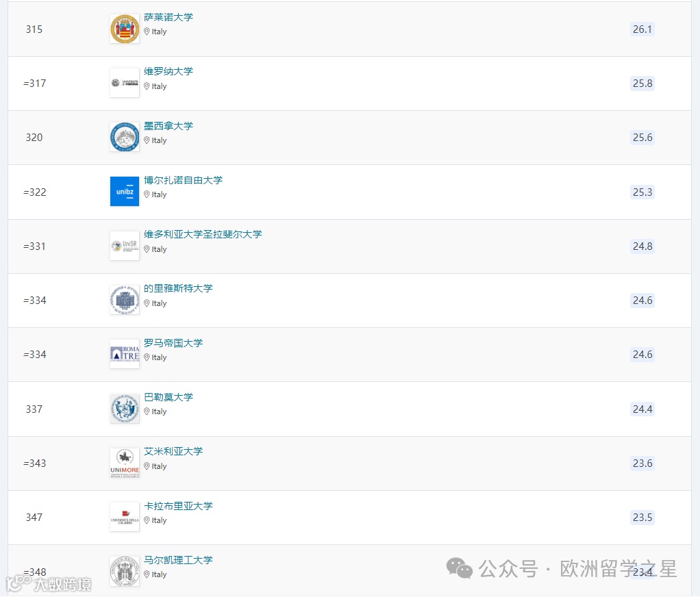Open the 卡拉布里亚大学 link
The height and width of the screenshot is (597, 700).
pos(178,505)
